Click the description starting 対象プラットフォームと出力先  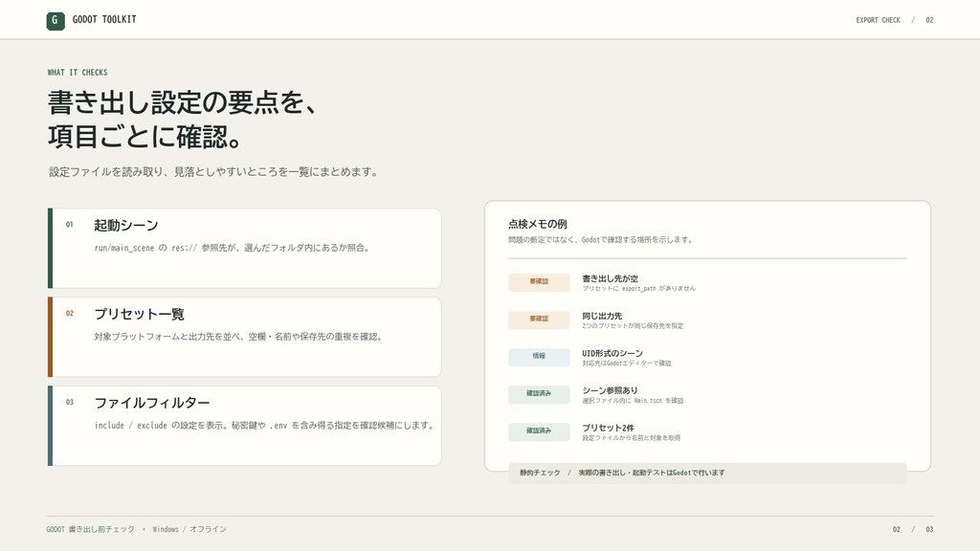pyautogui.click(x=238, y=336)
